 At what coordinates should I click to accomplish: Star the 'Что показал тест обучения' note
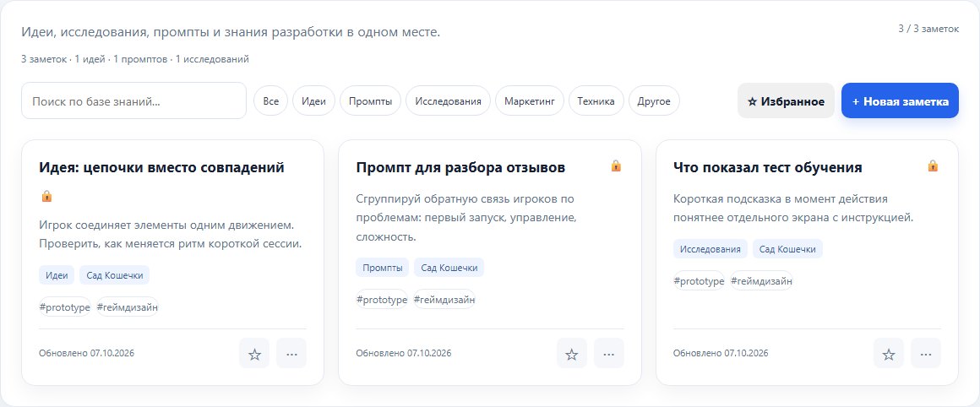pos(888,353)
